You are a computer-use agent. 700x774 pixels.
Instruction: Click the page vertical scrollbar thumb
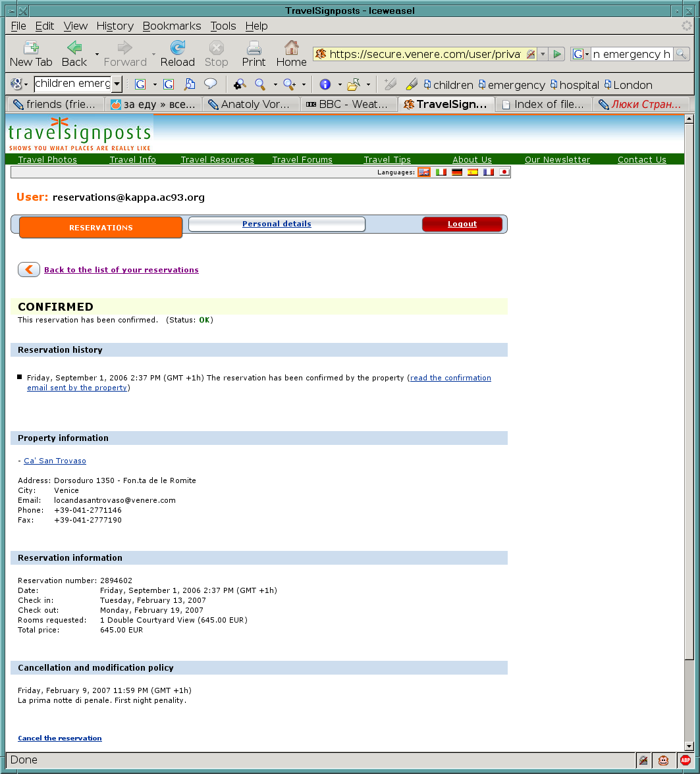tap(689, 391)
